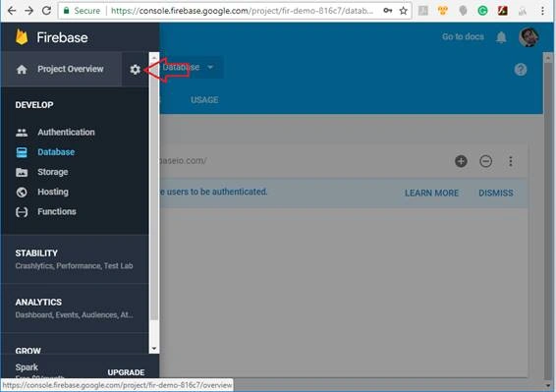This screenshot has width=556, height=392.
Task: Click the help question mark icon
Action: [x=521, y=70]
